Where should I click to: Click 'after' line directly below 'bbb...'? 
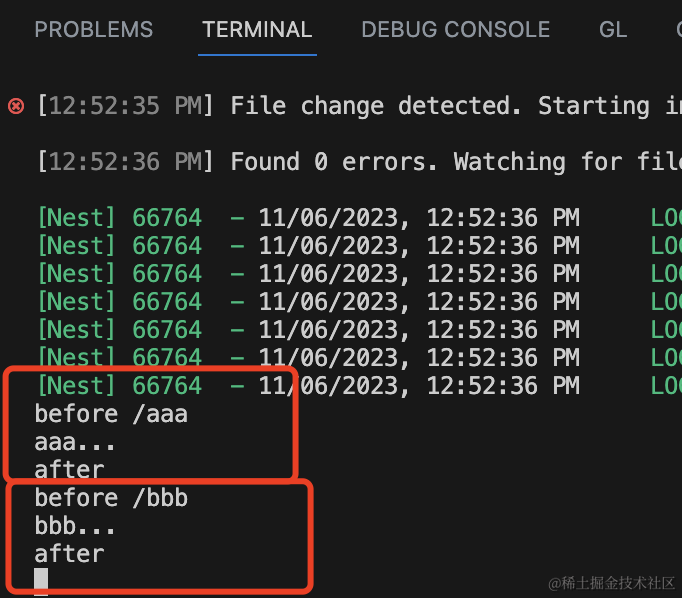click(x=69, y=553)
